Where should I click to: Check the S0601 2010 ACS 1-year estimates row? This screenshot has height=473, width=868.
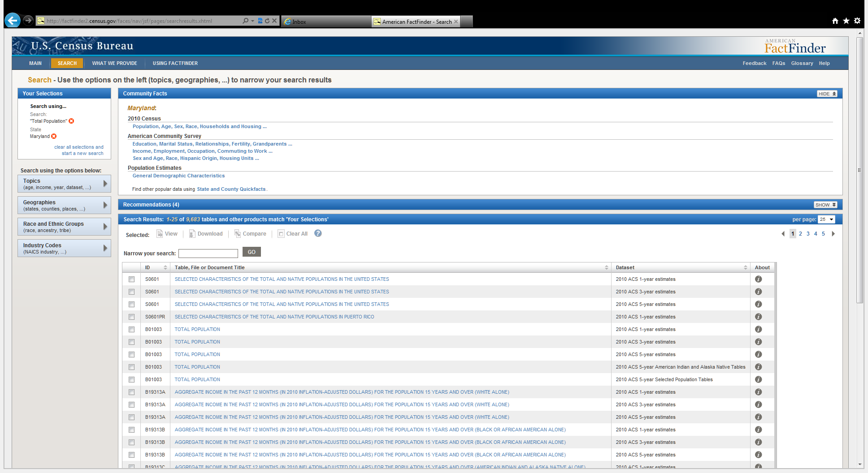131,279
